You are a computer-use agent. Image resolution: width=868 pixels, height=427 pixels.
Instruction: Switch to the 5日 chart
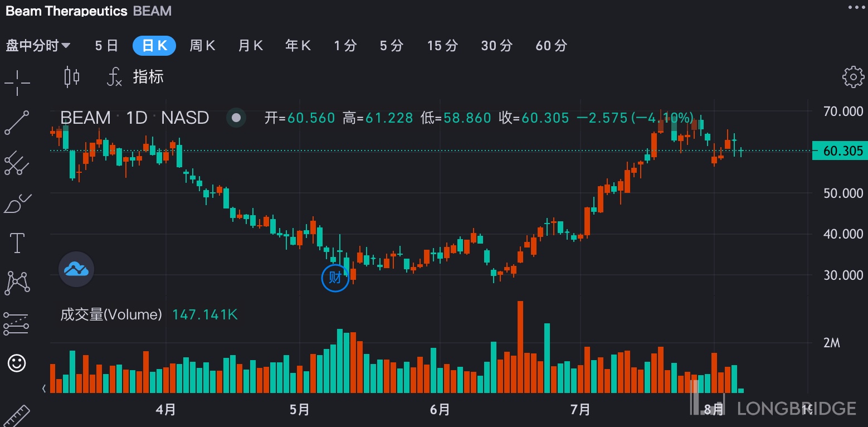point(106,46)
